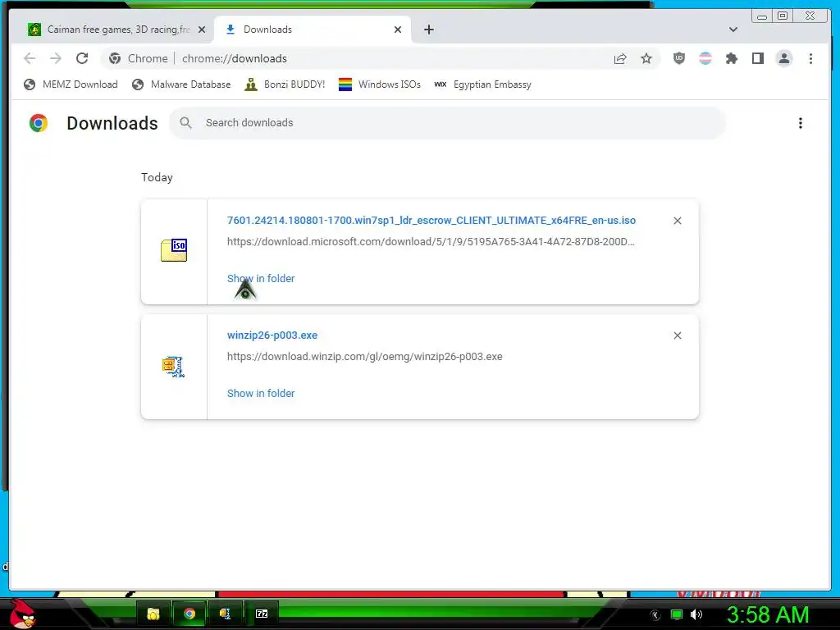Open the profile avatar menu
The height and width of the screenshot is (630, 840).
tap(783, 58)
